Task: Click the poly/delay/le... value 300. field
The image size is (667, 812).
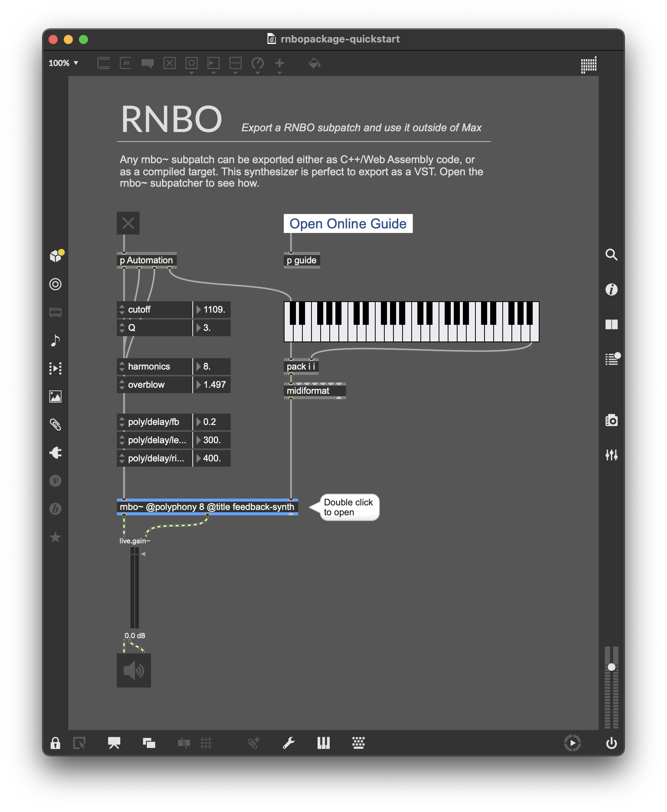Action: (x=212, y=440)
